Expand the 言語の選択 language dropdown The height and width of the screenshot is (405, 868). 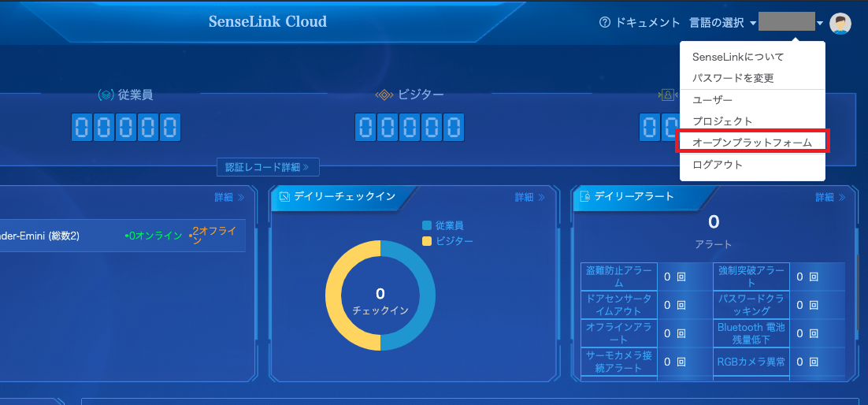[x=722, y=23]
